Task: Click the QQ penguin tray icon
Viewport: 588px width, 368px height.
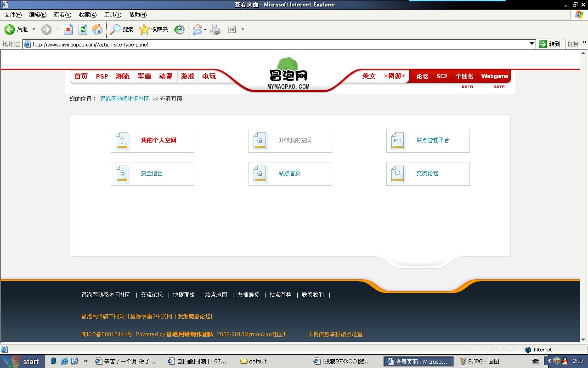Action: coord(565,361)
